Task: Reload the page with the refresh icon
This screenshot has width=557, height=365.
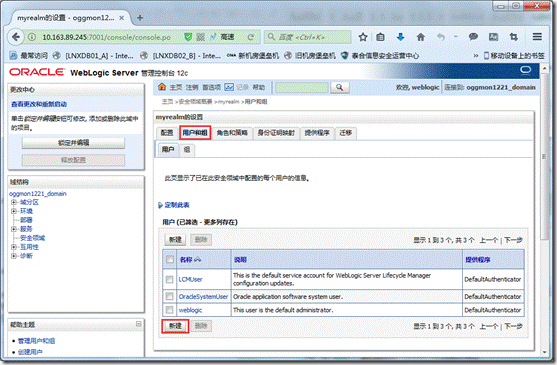Action: [251, 37]
